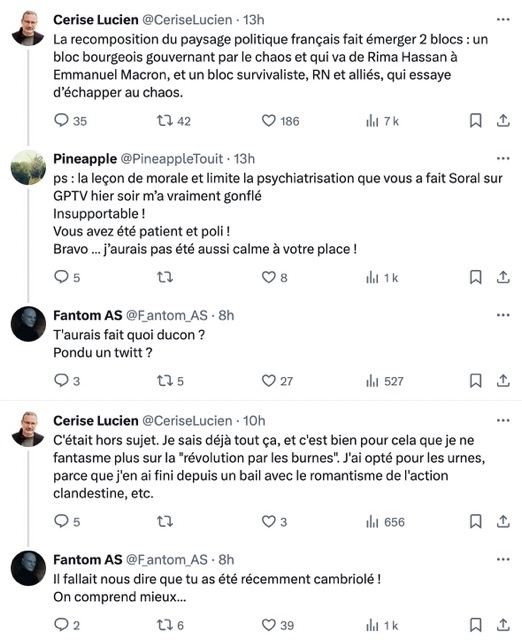Open more options on Pineapple's tweet
The height and width of the screenshot is (640, 522).
[x=503, y=158]
